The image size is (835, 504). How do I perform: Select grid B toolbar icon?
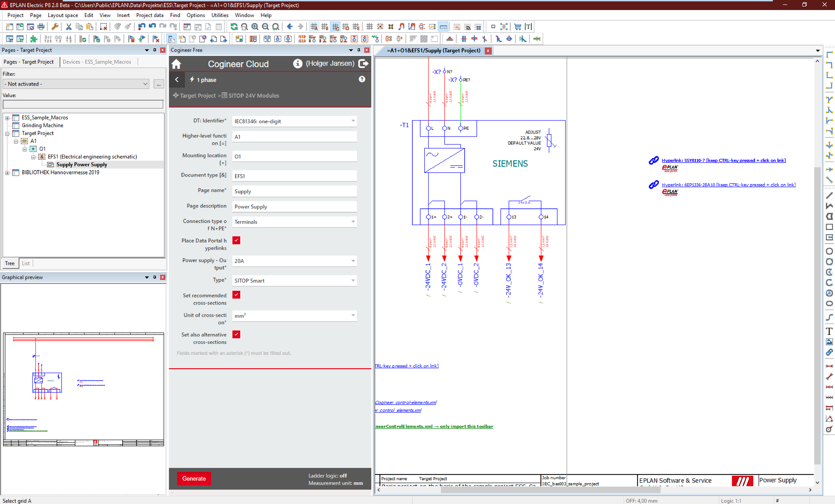(x=325, y=27)
